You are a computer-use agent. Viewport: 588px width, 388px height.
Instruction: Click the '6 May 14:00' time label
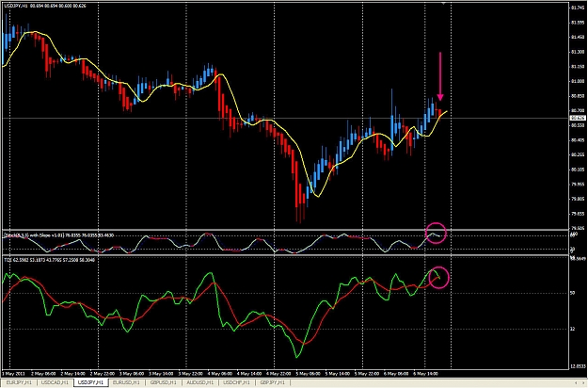(425, 374)
